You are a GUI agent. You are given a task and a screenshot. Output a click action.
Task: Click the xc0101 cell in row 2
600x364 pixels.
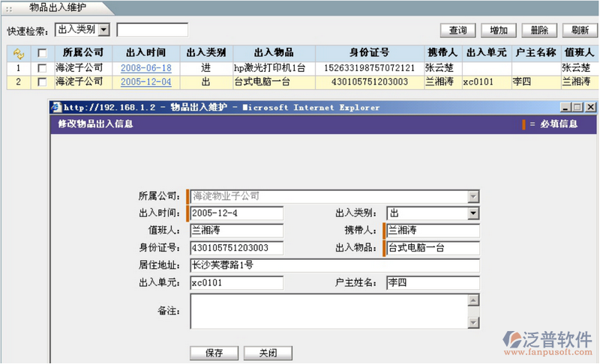pos(487,82)
